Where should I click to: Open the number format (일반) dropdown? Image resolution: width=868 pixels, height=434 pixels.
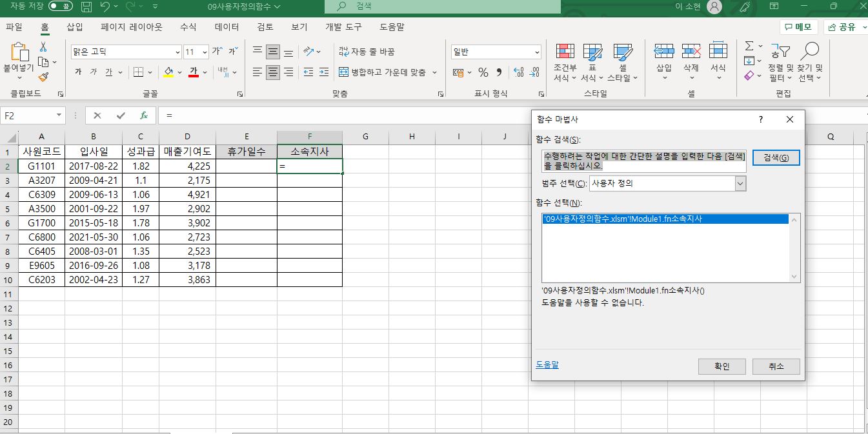tap(537, 52)
